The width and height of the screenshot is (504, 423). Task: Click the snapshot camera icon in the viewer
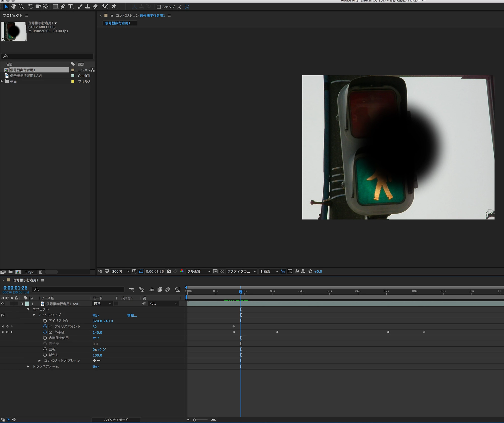point(169,271)
